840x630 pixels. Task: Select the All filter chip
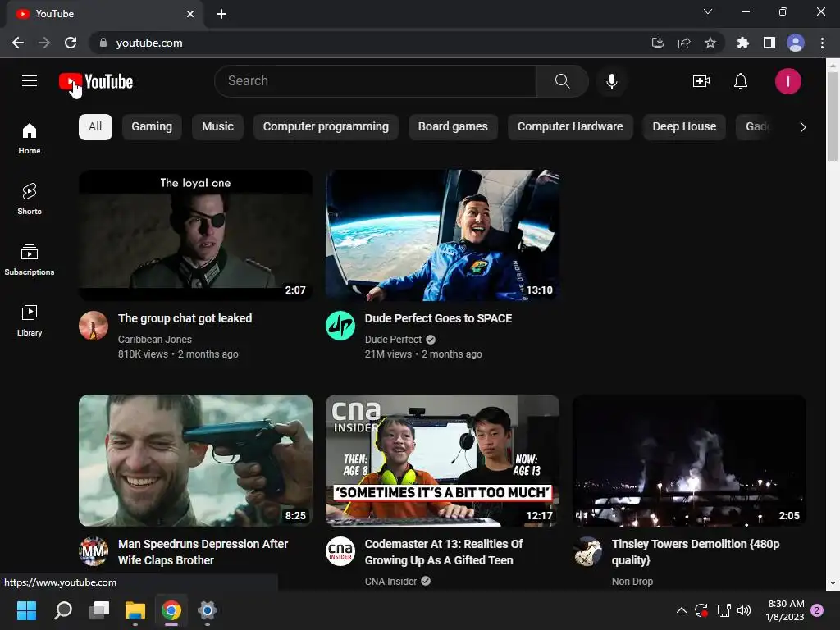pyautogui.click(x=95, y=127)
